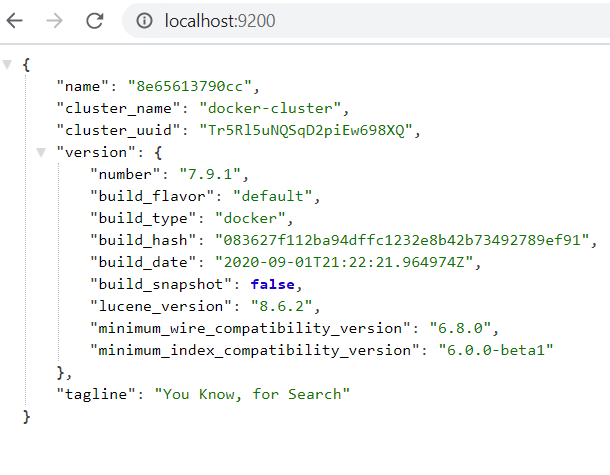Viewport: 610px width, 475px height.
Task: Select the text "You Know, for Search"
Action: [x=252, y=394]
